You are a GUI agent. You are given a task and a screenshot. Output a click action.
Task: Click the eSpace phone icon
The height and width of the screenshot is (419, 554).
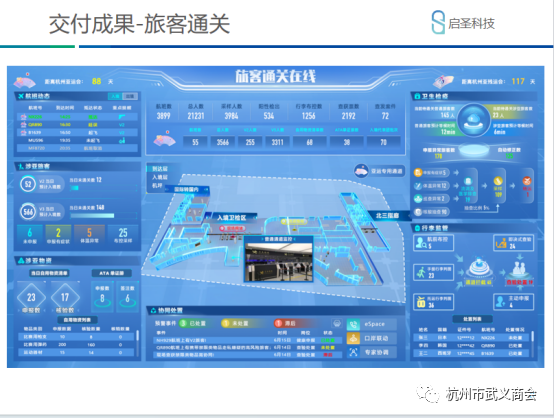point(353,324)
